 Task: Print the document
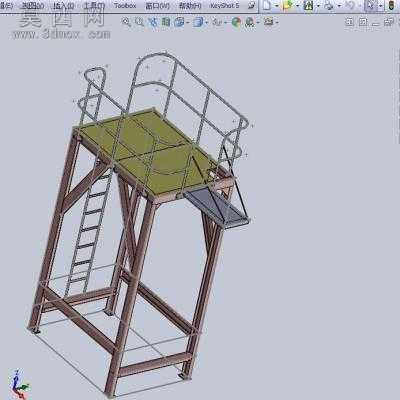click(329, 5)
